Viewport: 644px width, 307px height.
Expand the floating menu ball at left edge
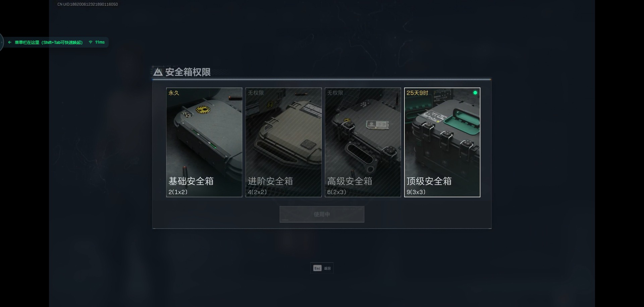1,42
